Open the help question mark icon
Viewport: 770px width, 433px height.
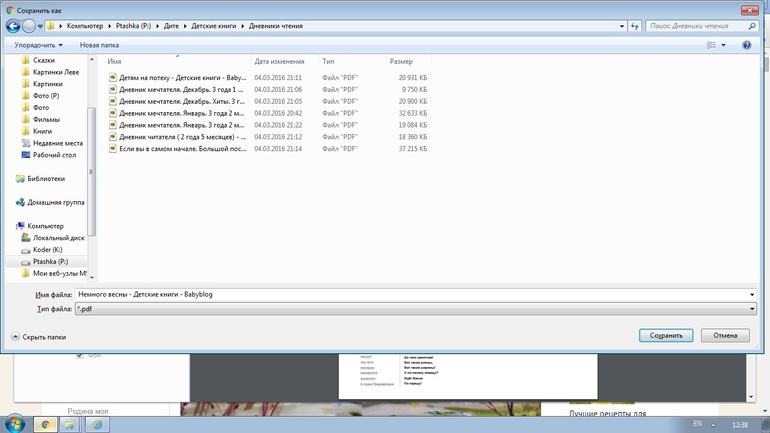click(x=746, y=45)
